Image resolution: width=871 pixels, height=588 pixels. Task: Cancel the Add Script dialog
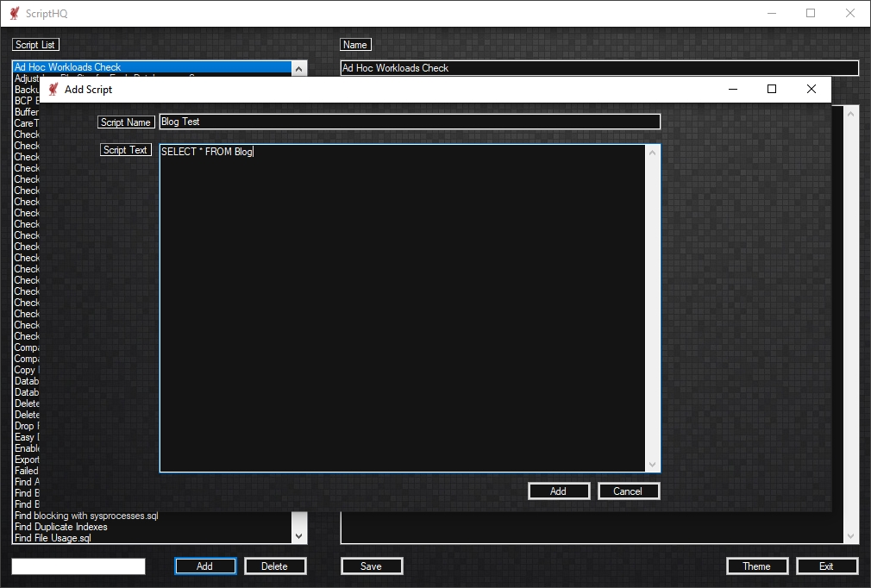pyautogui.click(x=628, y=491)
